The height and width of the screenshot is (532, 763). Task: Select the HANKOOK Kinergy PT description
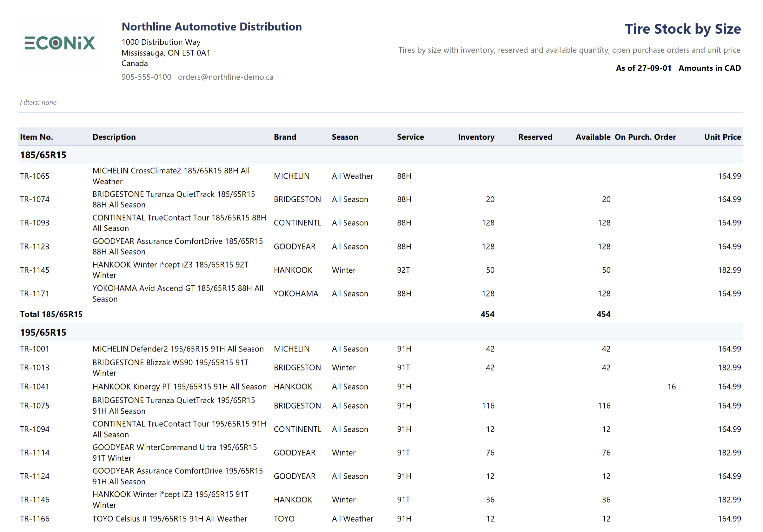click(179, 386)
